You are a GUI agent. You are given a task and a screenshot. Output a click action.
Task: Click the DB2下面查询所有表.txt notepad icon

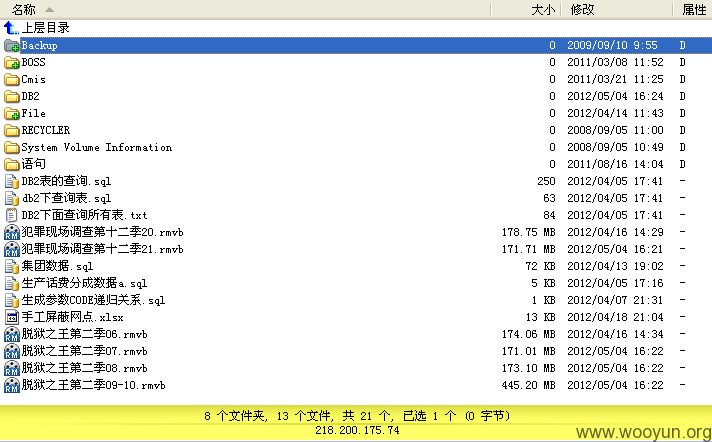[11, 215]
